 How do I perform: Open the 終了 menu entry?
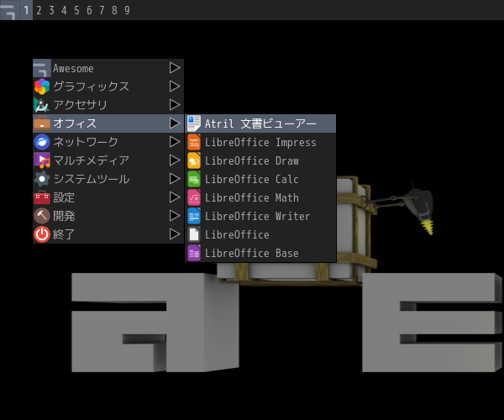pyautogui.click(x=108, y=234)
